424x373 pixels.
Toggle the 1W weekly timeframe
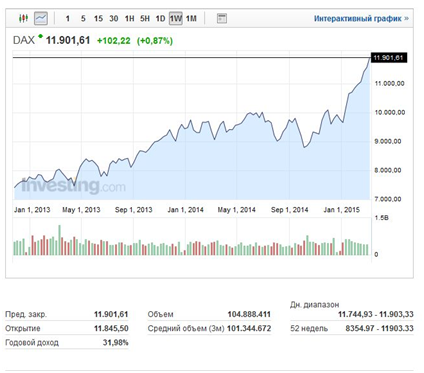(x=176, y=18)
